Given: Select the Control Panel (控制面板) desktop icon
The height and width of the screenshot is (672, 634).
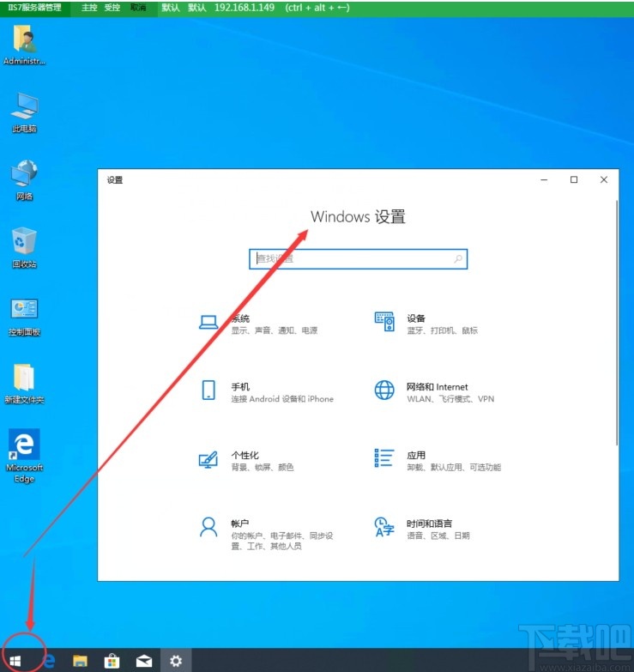Looking at the screenshot, I should (24, 318).
